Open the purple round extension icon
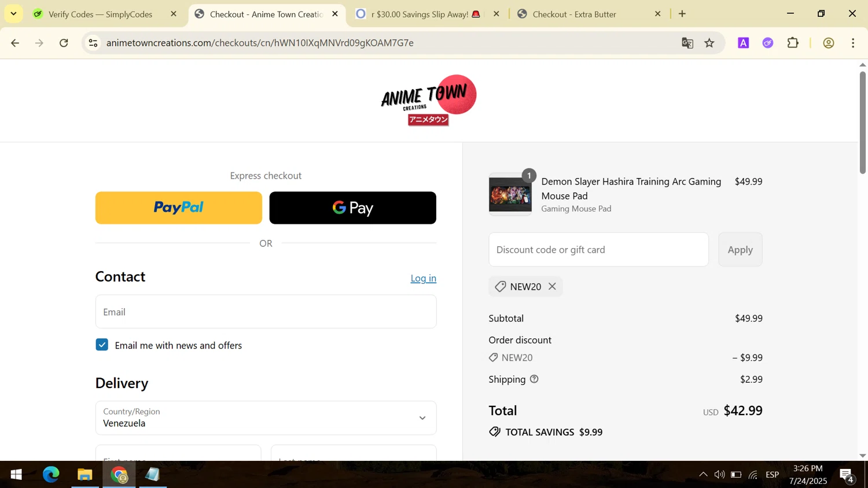 pyautogui.click(x=768, y=43)
